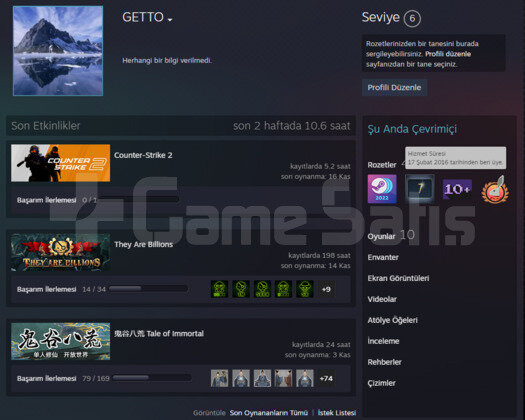
Task: Click They Are Billions achievement progress bar
Action: [x=148, y=289]
